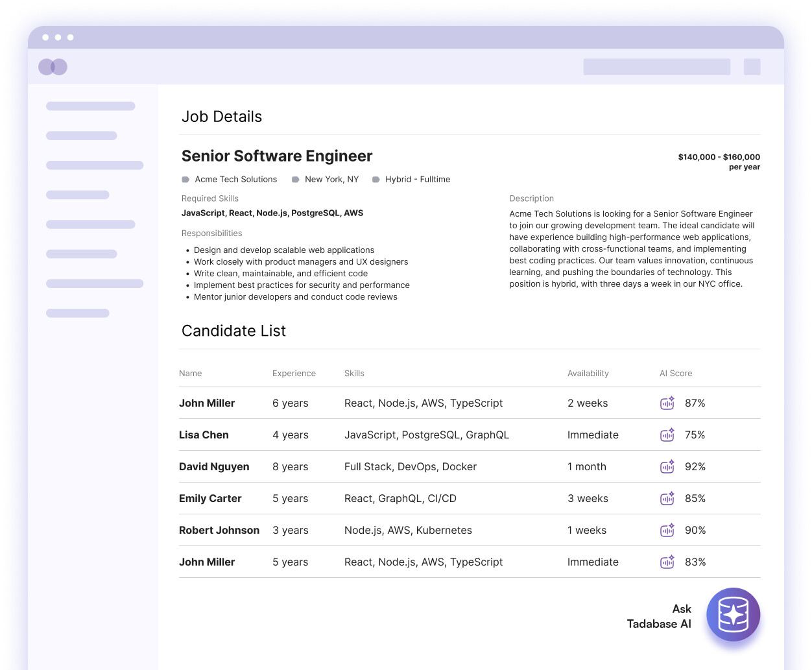Viewport: 812px width, 670px height.
Task: Open Lisa Chen's candidate row
Action: pyautogui.click(x=470, y=435)
